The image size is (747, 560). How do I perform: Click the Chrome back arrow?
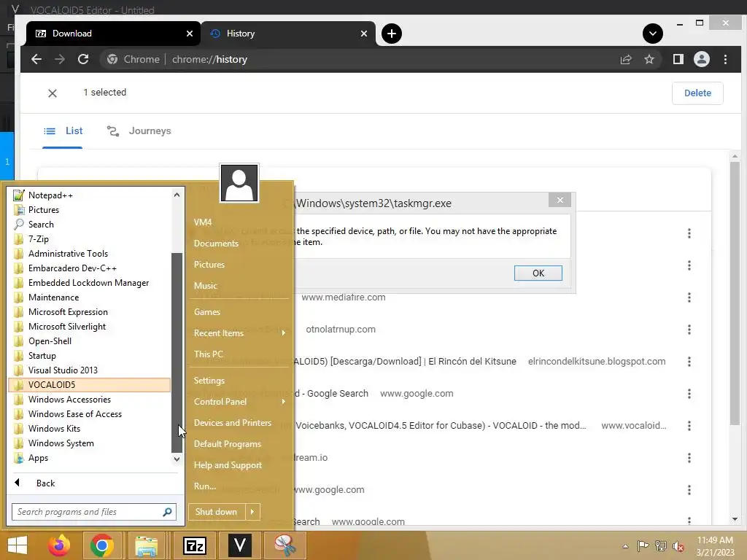(x=36, y=59)
